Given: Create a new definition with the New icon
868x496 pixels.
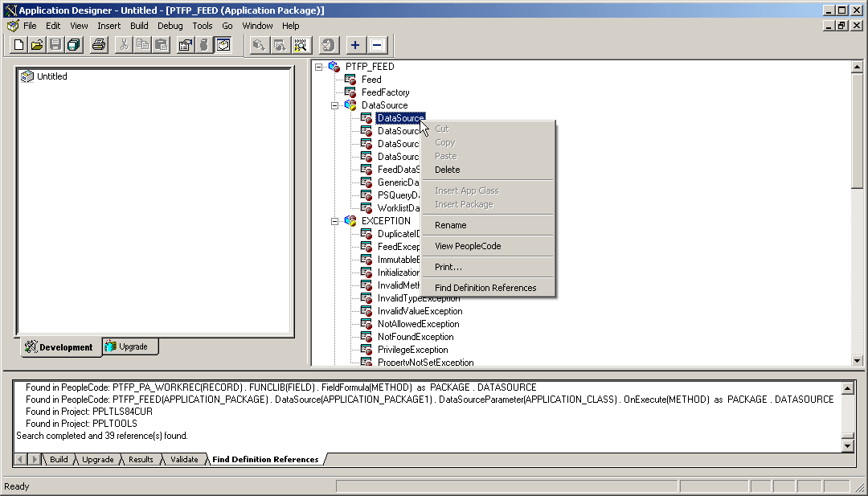Looking at the screenshot, I should (x=17, y=45).
